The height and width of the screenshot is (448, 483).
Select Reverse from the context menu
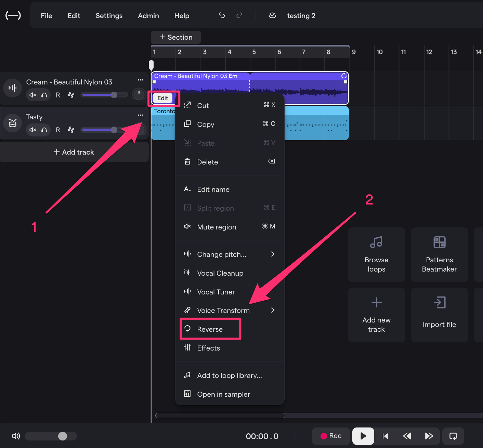[210, 329]
